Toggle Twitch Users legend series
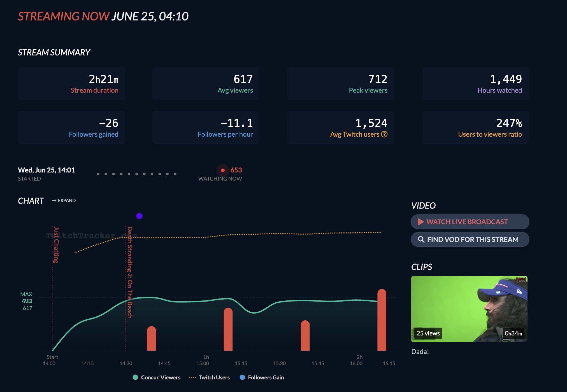567x392 pixels. coord(210,377)
